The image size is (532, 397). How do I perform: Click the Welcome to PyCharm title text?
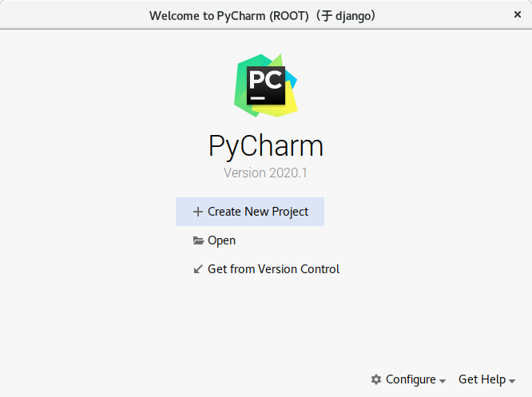pyautogui.click(x=208, y=16)
